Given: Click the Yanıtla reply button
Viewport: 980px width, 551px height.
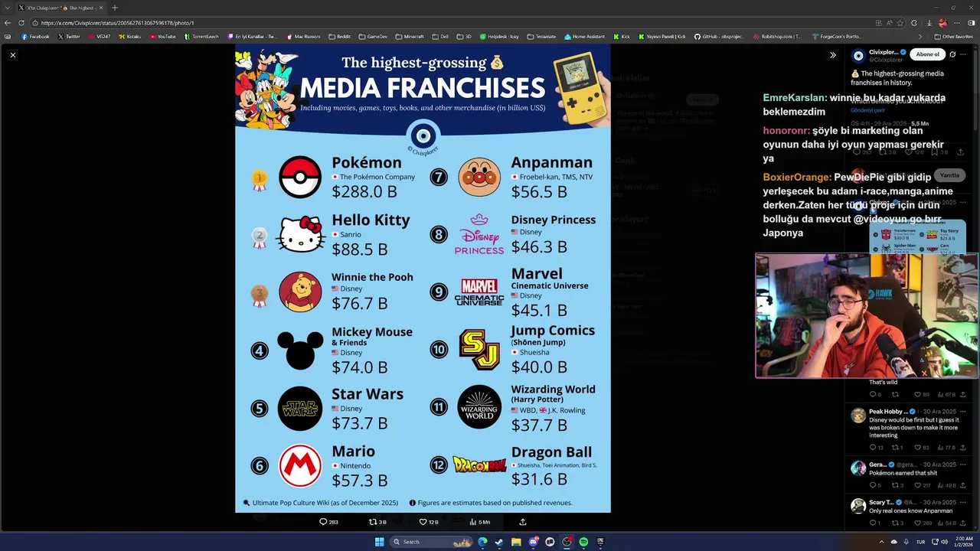Looking at the screenshot, I should [x=949, y=175].
